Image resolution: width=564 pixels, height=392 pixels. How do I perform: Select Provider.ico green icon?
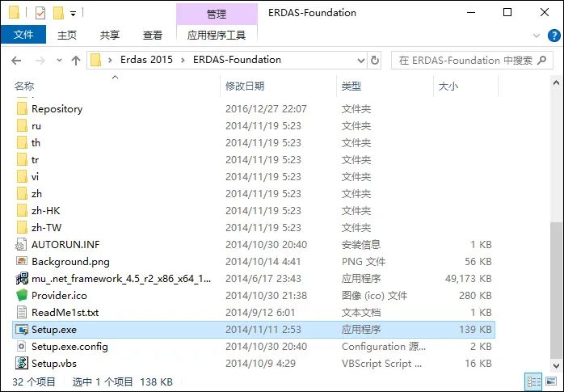click(22, 295)
